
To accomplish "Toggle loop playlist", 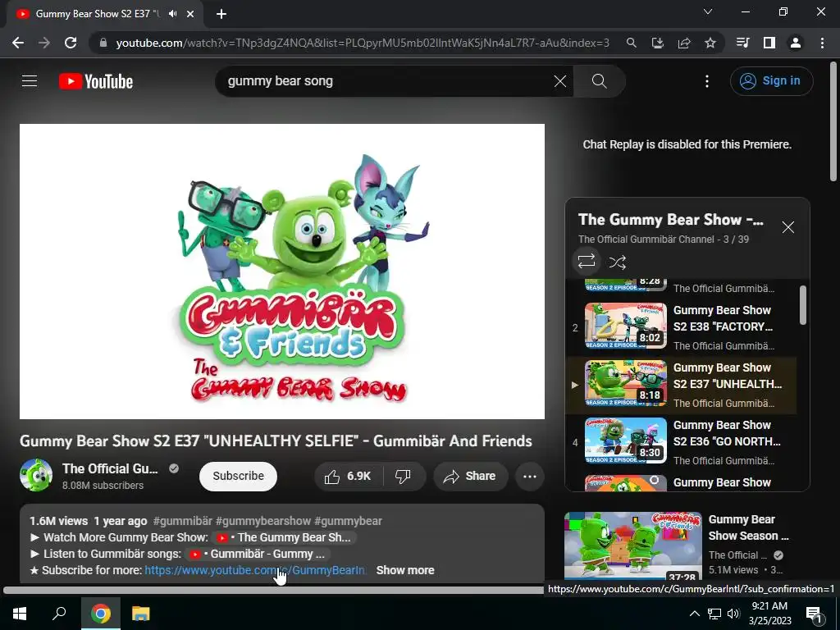I will [587, 262].
